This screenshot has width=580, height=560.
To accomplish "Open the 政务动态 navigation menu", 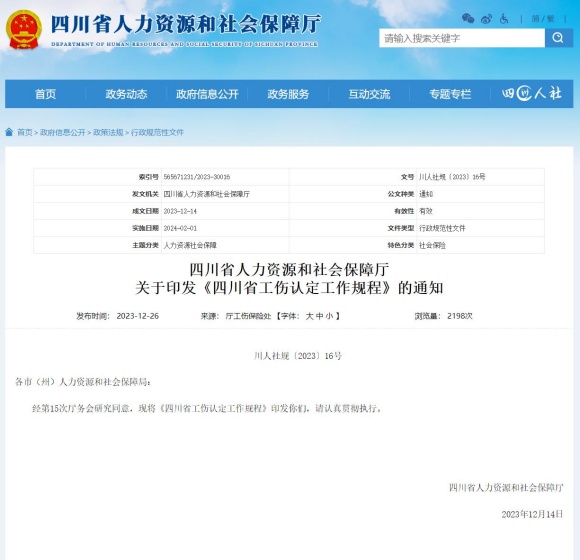I will click(126, 94).
